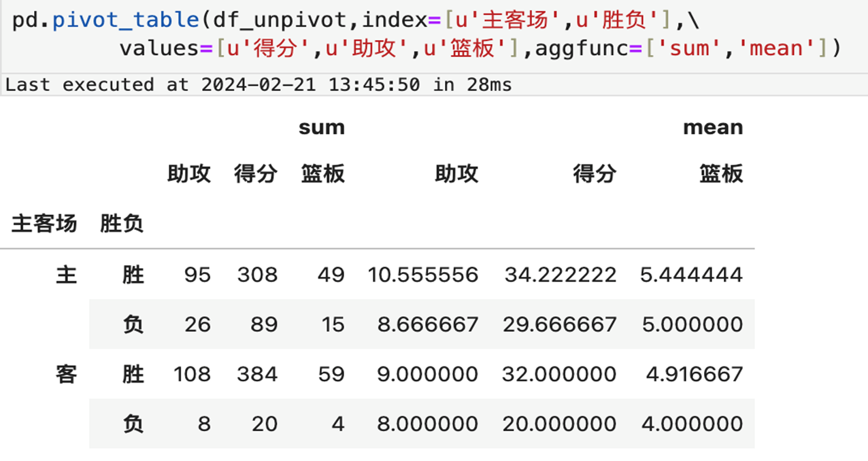Click the cell showing 5.000000
868x461 pixels.
click(x=692, y=324)
